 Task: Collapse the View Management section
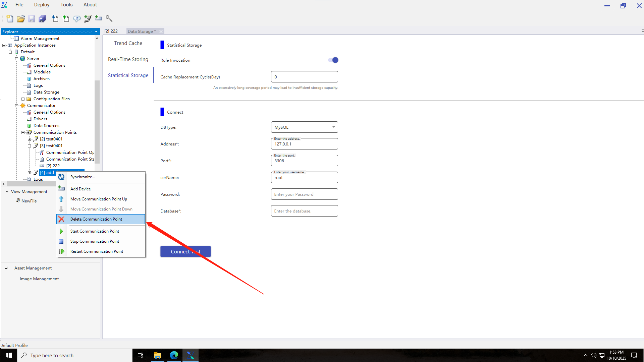(7, 192)
